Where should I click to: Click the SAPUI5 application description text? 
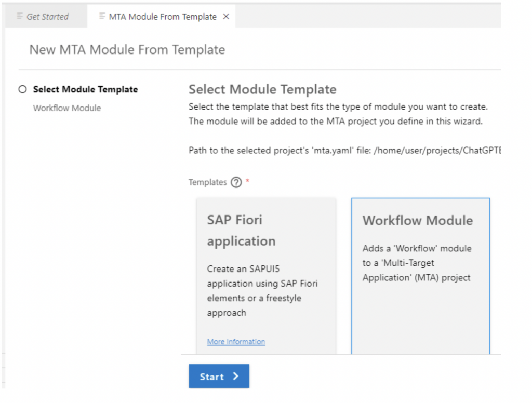pos(262,291)
